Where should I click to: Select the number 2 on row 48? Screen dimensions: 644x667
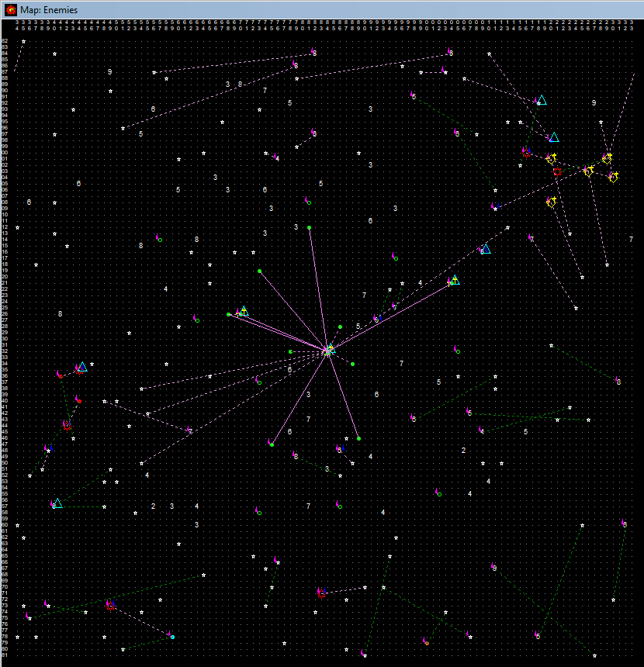[463, 451]
